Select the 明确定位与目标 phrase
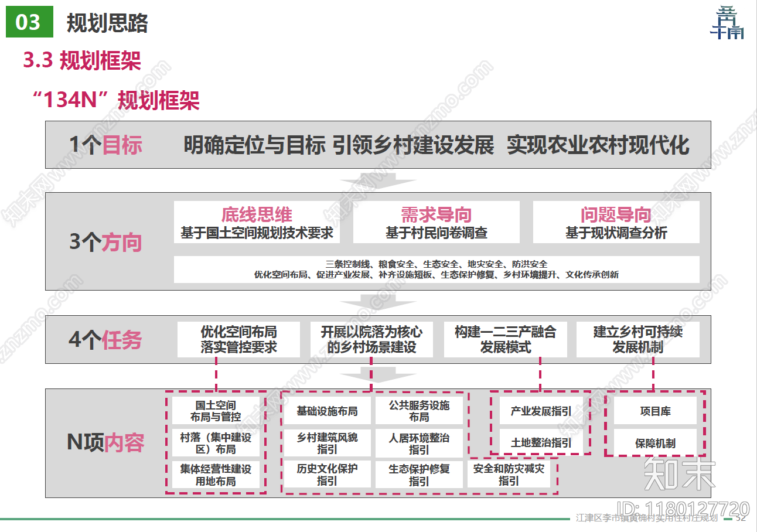Viewport: 757px width, 532px height. click(x=255, y=145)
